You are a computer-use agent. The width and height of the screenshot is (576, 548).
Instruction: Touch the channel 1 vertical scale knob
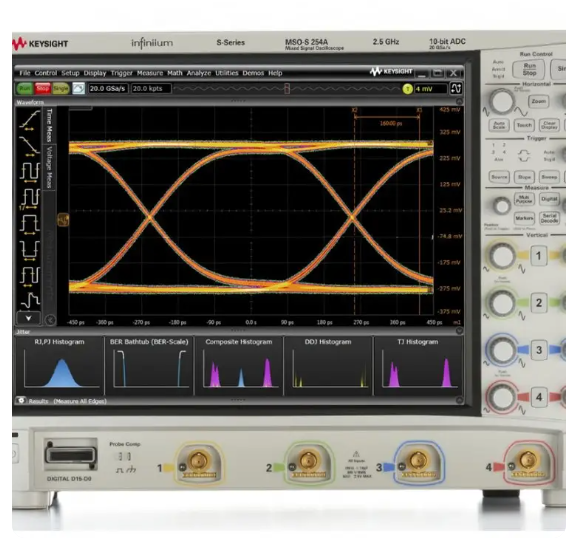click(502, 256)
